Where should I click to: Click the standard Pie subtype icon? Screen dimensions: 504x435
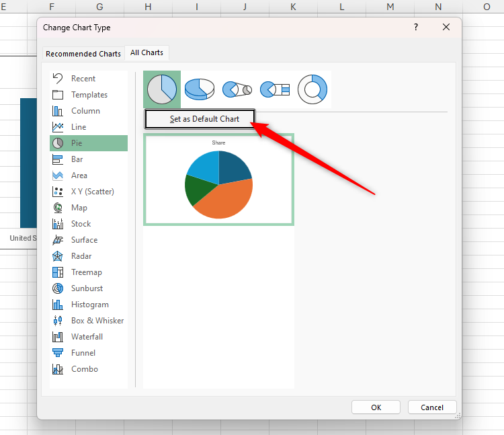coord(162,89)
